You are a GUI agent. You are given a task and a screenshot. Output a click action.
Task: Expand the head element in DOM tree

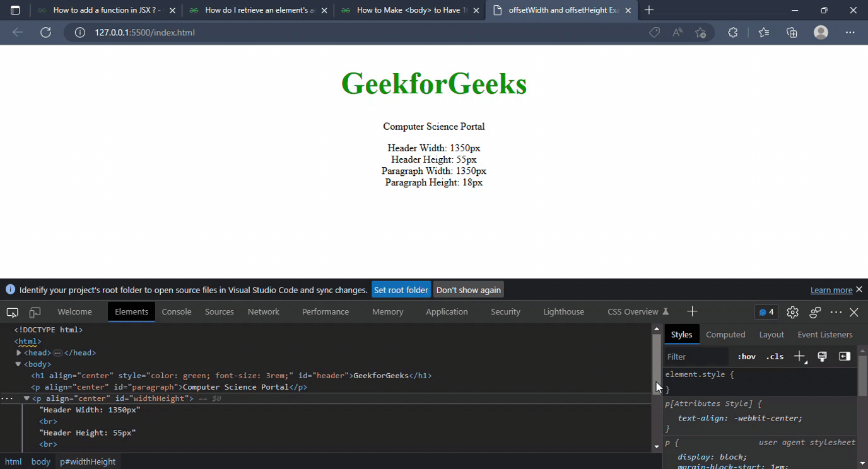coord(18,352)
